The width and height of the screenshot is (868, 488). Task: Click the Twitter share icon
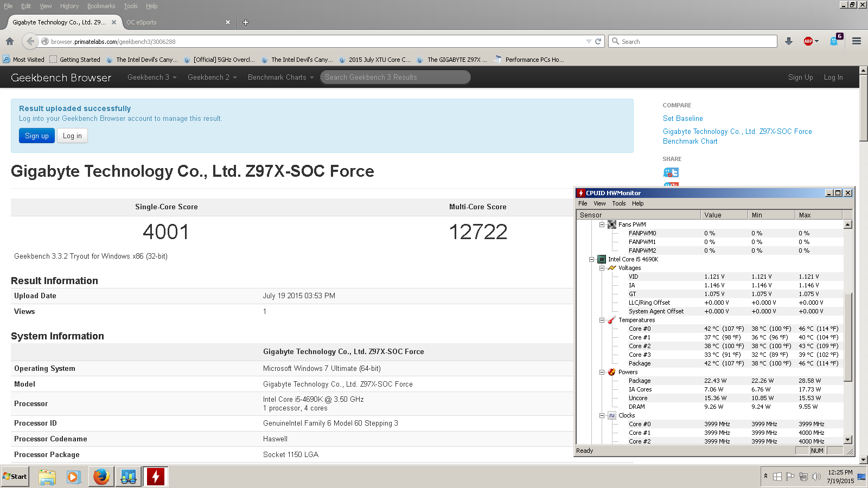(671, 172)
